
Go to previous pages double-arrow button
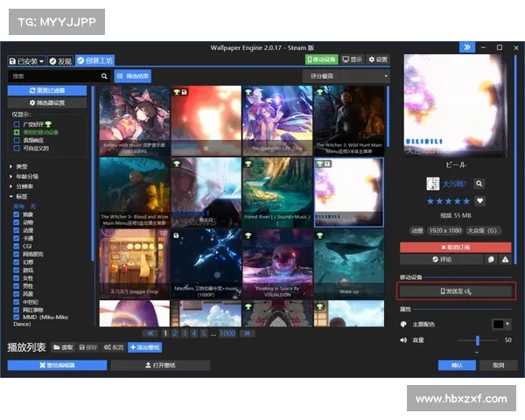point(150,333)
